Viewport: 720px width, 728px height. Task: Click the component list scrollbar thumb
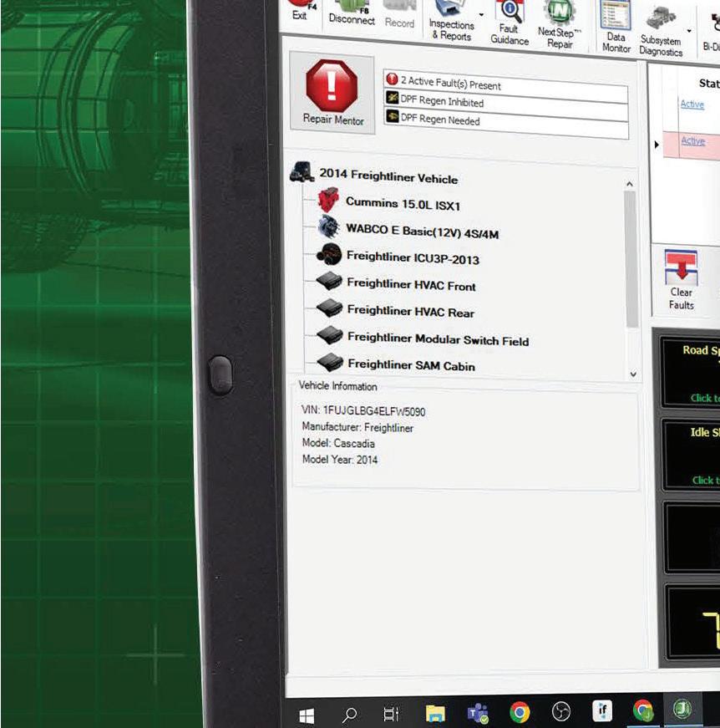coord(631,259)
